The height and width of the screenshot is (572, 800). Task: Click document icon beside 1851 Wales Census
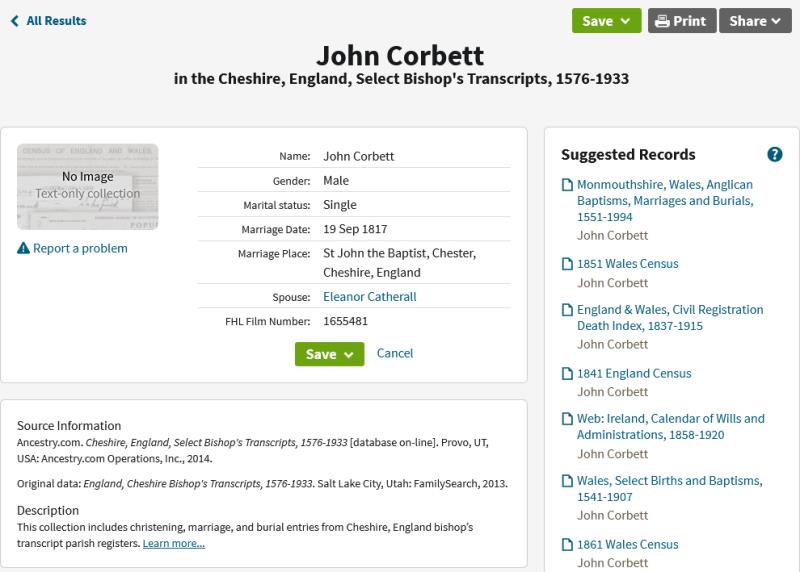[x=567, y=264]
